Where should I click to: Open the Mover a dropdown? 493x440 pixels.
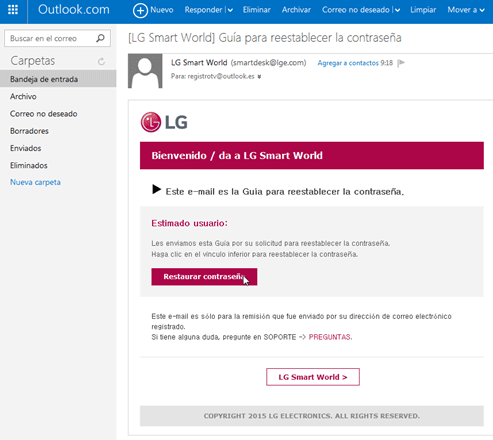click(466, 10)
